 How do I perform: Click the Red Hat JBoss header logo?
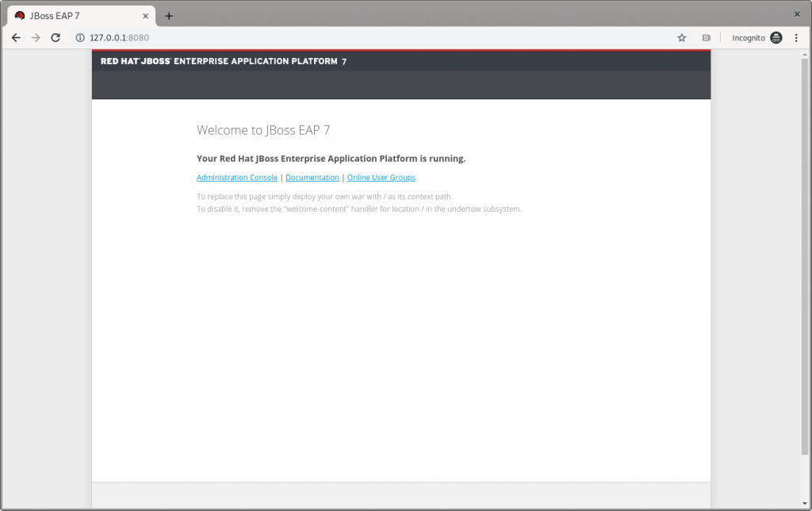click(223, 61)
